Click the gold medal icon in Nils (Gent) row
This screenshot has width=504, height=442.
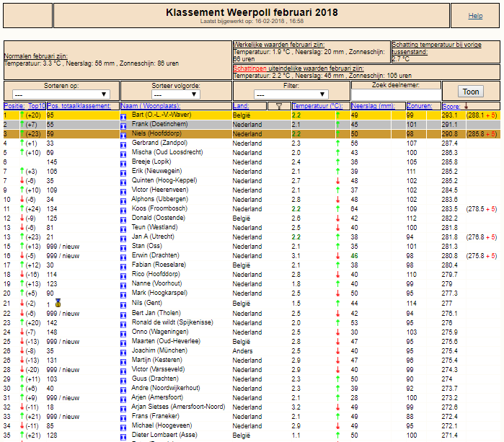[58, 303]
